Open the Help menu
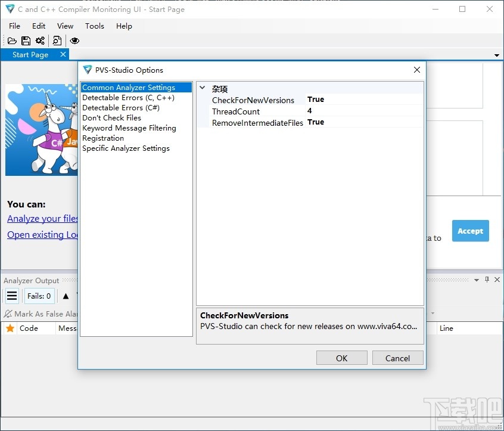504x431 pixels. (124, 26)
